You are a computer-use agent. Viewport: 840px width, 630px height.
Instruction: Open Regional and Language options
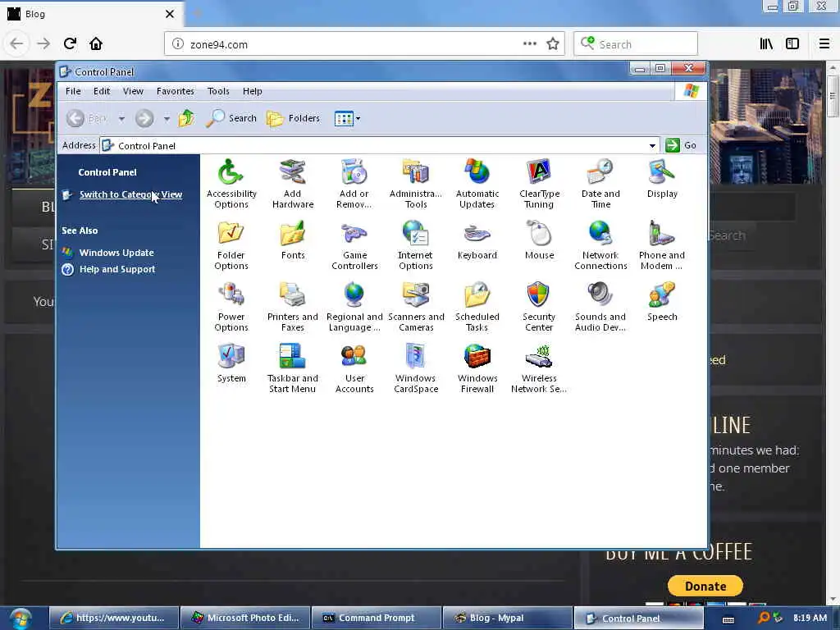(354, 307)
